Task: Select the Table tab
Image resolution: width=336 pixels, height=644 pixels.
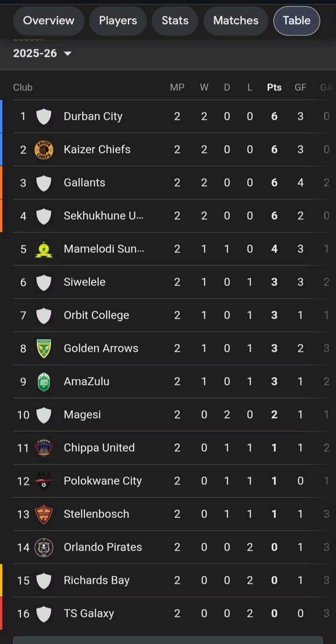Action: pyautogui.click(x=297, y=21)
